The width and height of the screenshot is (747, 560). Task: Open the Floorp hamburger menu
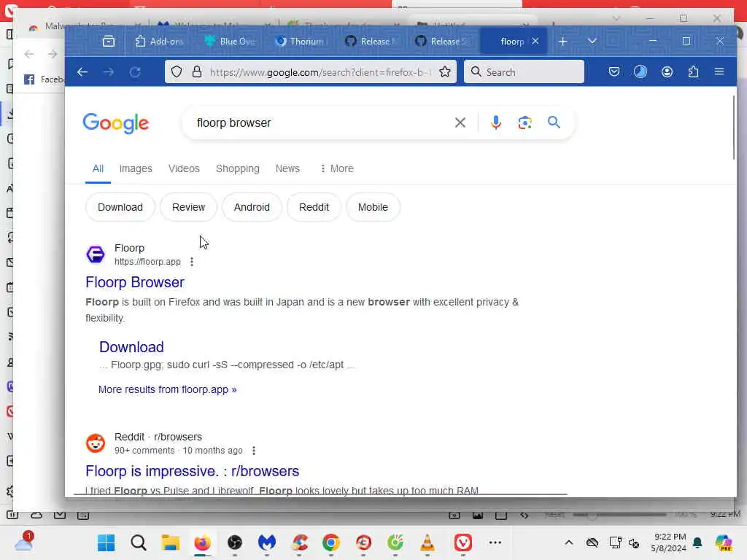point(719,72)
